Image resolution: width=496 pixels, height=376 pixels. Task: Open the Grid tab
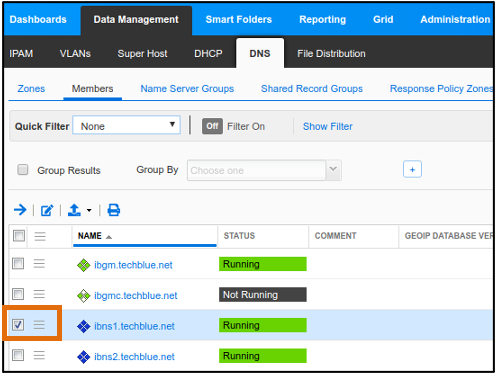[x=383, y=19]
